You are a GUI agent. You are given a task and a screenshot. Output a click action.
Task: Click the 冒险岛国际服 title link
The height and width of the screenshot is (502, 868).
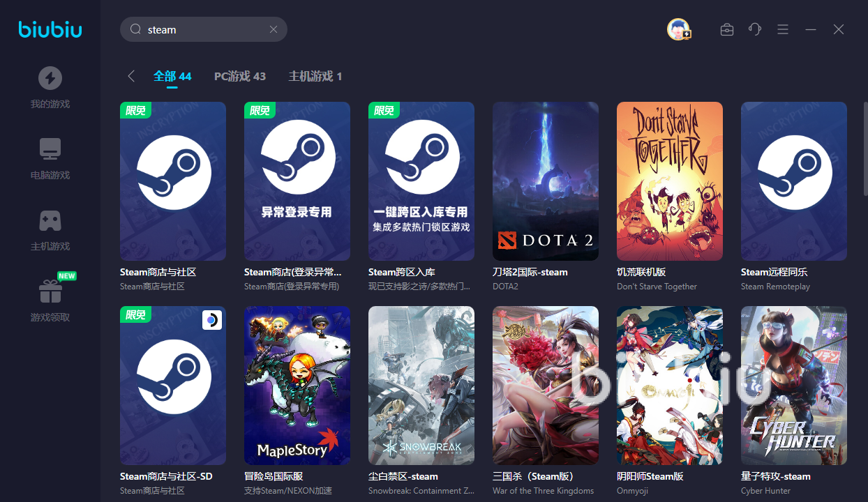tap(274, 476)
